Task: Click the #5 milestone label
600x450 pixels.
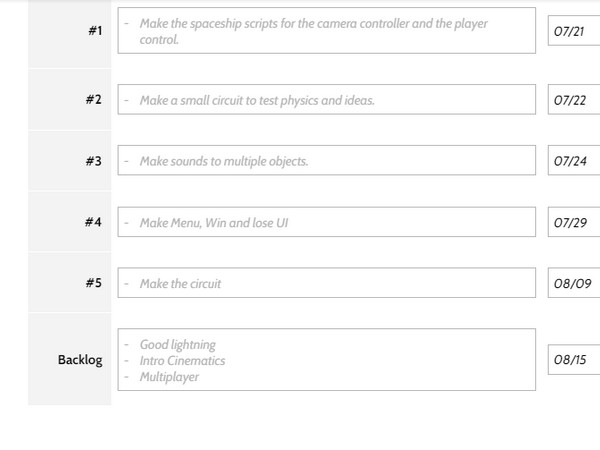Action: pyautogui.click(x=92, y=283)
